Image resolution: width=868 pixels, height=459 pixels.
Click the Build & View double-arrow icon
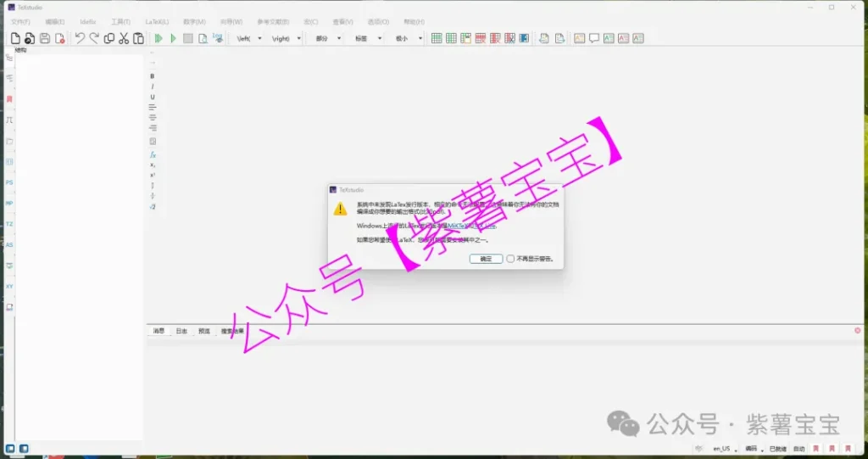[158, 38]
